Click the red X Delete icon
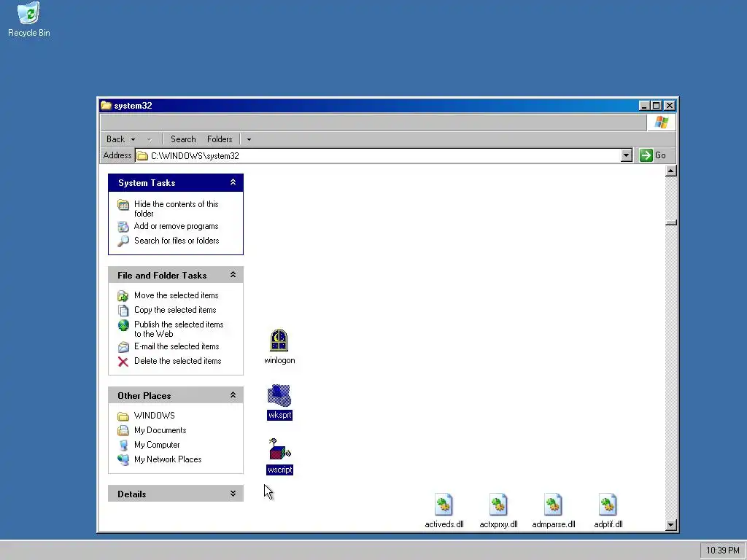 click(x=123, y=362)
